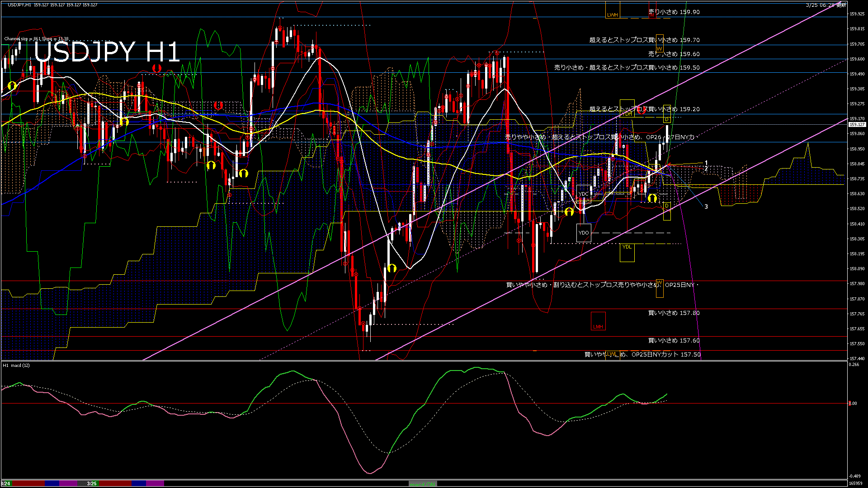Screen dimensions: 868x488
Task: Click the 売り小さめ 159.60 order label
Action: click(674, 54)
